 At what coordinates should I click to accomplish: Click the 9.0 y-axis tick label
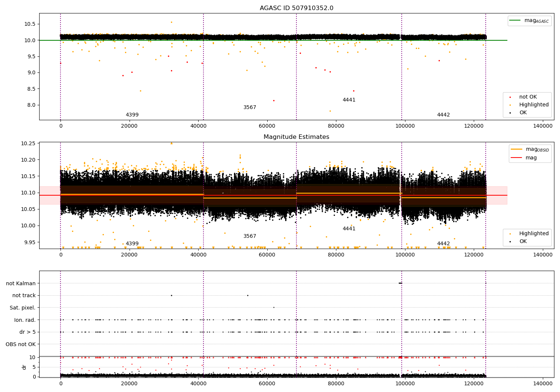31,72
